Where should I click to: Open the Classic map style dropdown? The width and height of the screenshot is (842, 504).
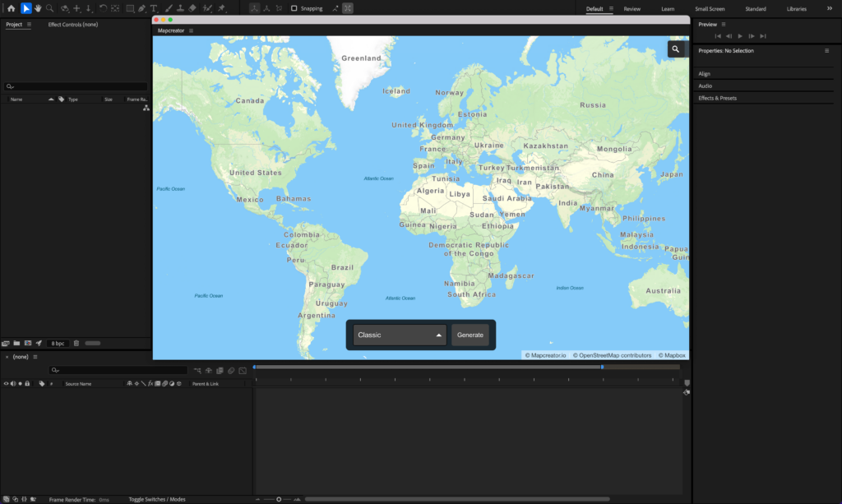point(400,335)
